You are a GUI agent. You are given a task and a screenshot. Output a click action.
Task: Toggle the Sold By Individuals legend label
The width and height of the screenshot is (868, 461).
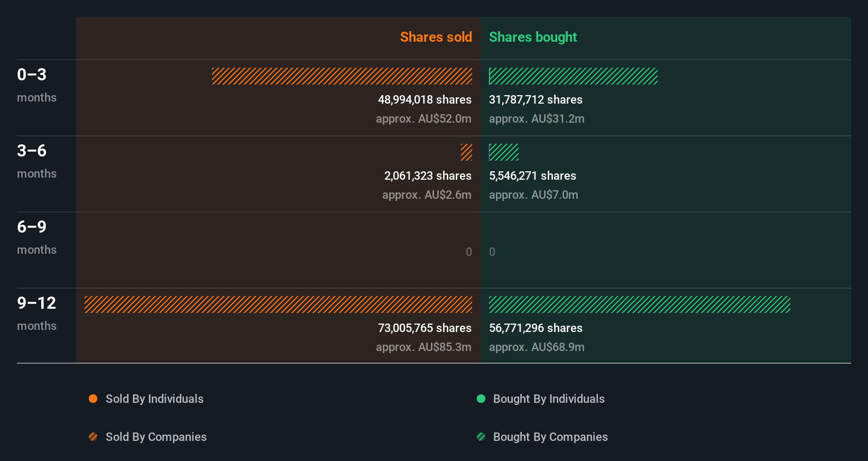tap(154, 399)
